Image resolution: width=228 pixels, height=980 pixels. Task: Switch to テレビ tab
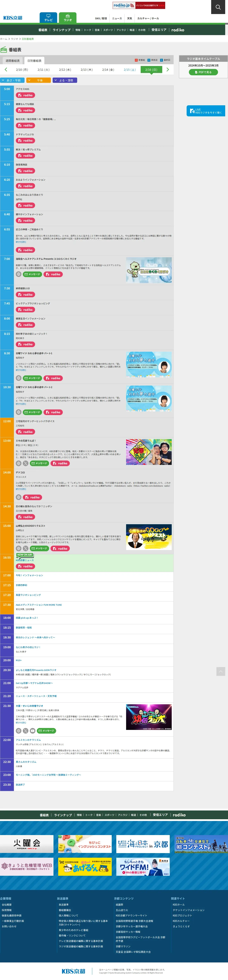[x=48, y=18]
